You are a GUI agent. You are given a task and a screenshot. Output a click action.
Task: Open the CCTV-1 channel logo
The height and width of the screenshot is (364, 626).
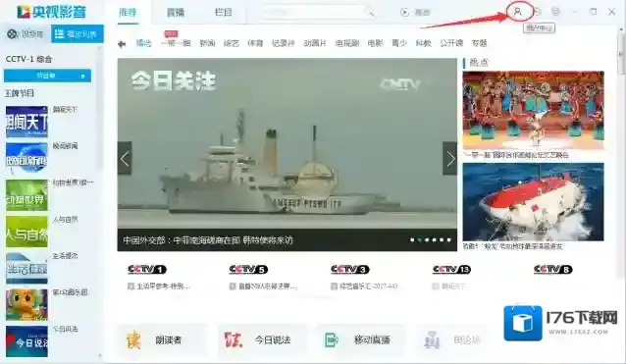coord(147,270)
